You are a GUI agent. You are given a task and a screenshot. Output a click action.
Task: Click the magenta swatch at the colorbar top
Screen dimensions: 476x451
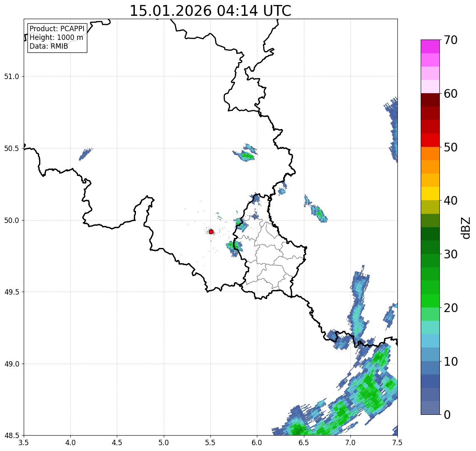coord(430,47)
